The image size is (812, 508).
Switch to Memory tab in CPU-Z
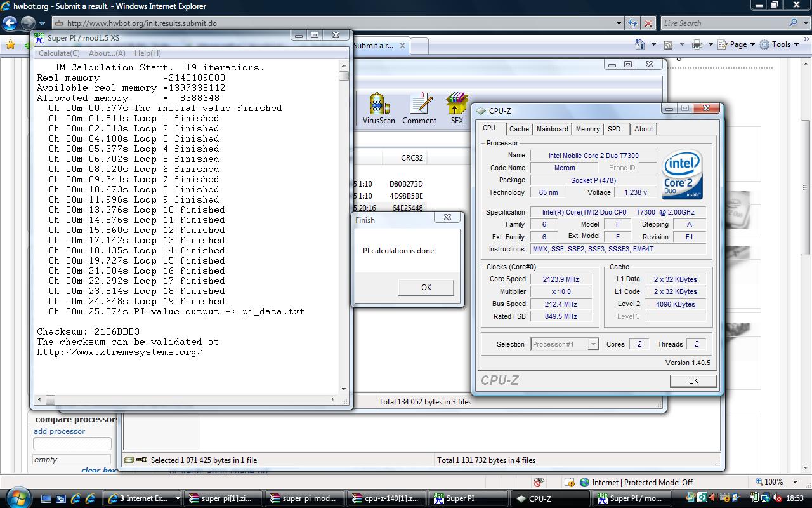coord(587,129)
